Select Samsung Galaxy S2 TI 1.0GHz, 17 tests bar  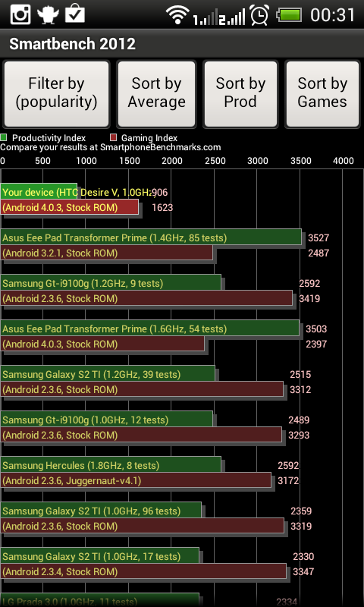tap(100, 556)
